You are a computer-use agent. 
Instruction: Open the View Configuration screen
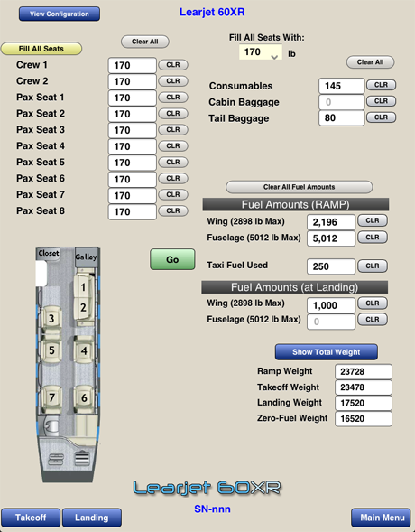60,14
